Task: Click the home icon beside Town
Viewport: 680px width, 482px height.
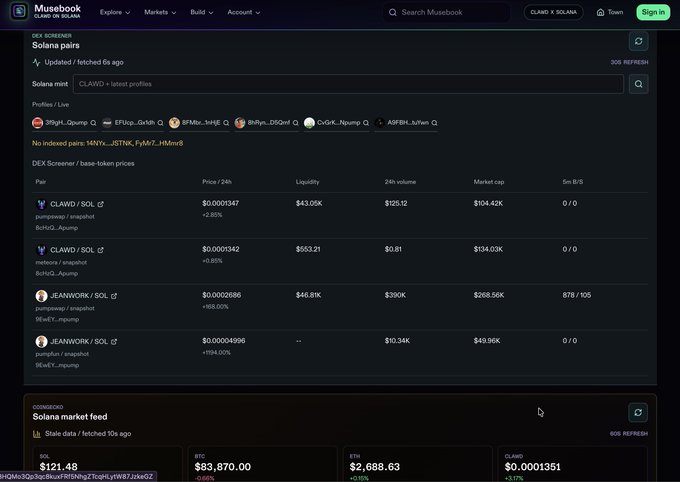Action: (x=600, y=12)
